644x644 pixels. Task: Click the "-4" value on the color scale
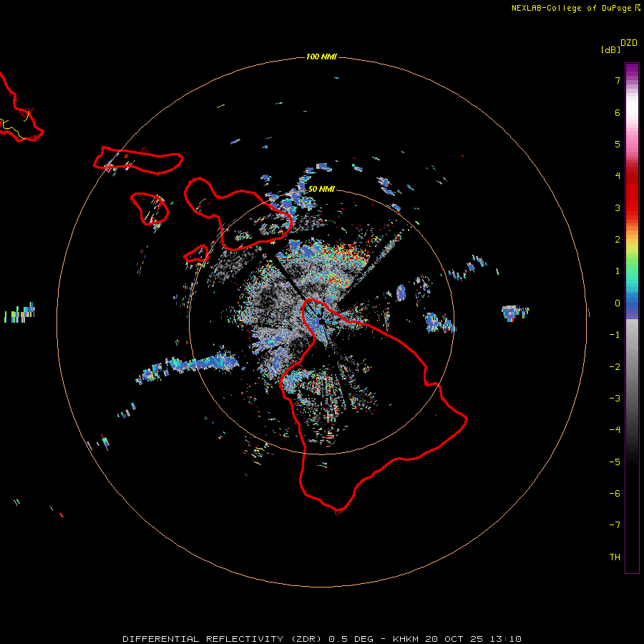click(x=615, y=430)
